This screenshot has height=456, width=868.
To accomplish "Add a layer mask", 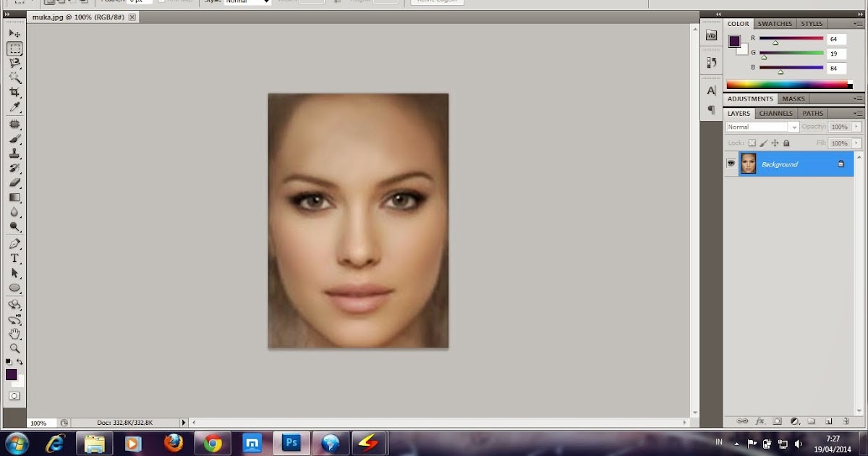I will pos(778,421).
